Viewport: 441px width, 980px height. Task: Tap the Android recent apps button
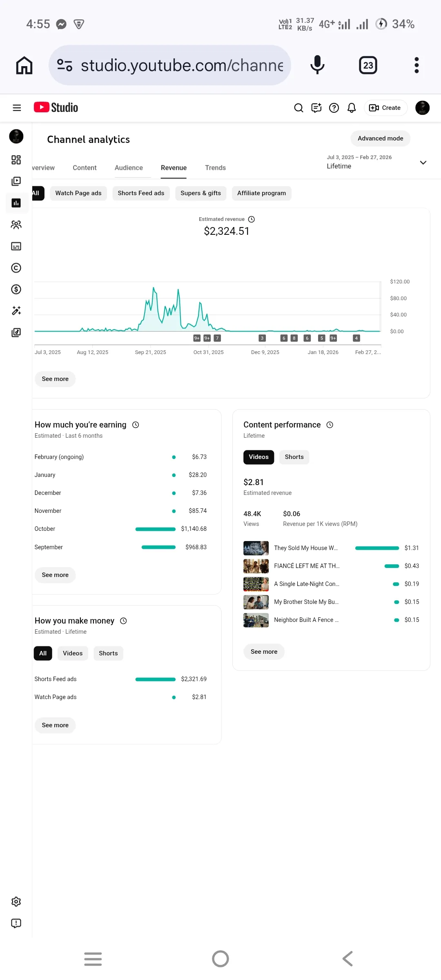[93, 959]
